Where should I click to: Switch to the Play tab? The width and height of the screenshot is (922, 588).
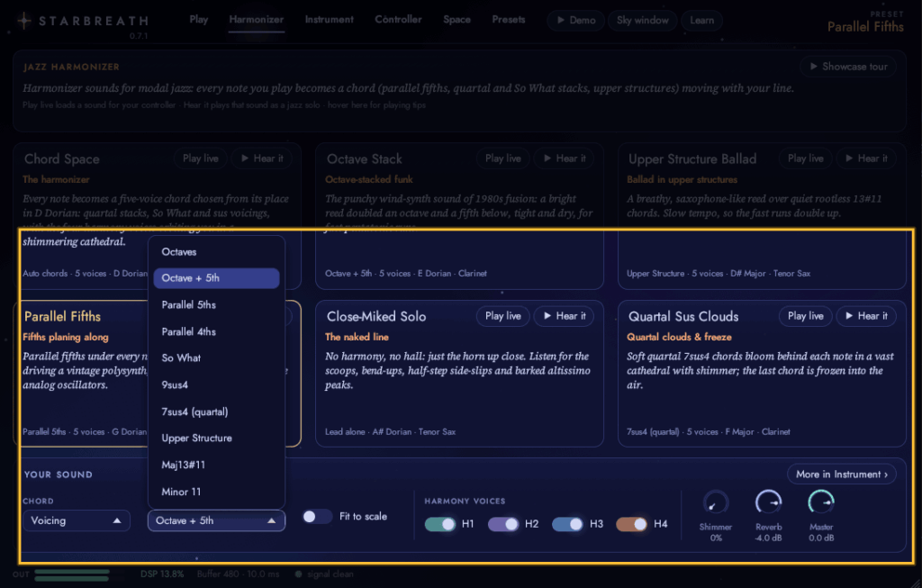(199, 20)
